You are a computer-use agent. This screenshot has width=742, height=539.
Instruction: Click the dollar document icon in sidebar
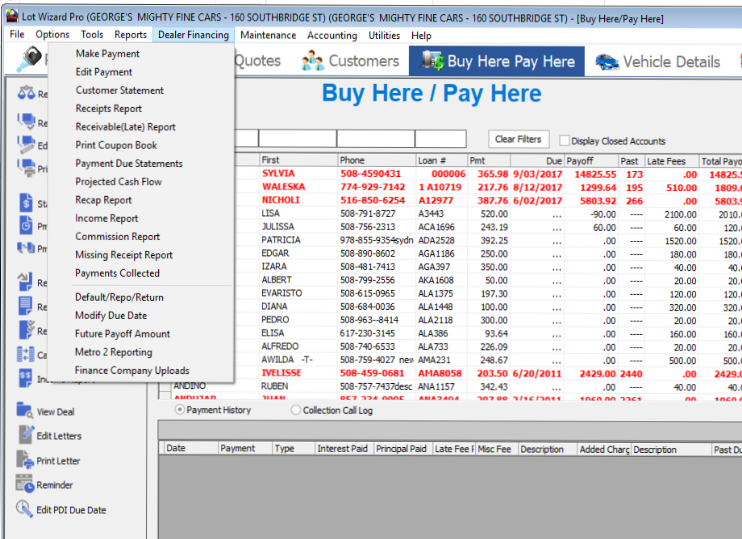pos(26,203)
